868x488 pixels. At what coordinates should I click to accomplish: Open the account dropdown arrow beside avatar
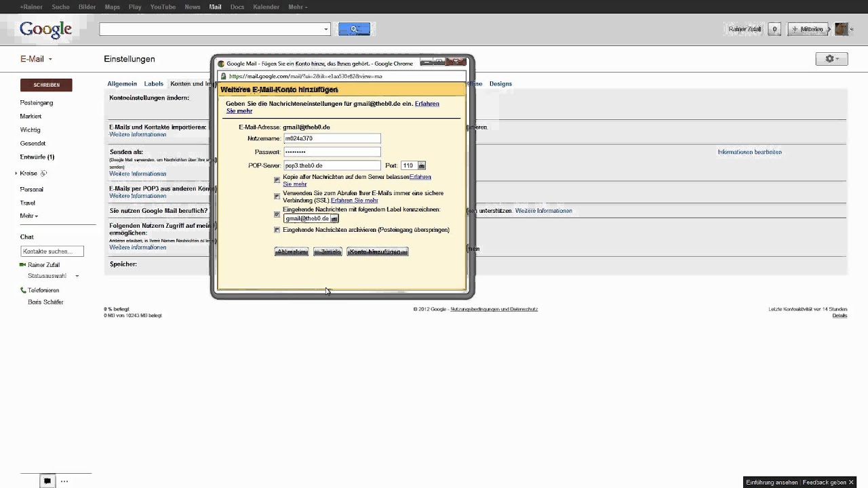[852, 29]
